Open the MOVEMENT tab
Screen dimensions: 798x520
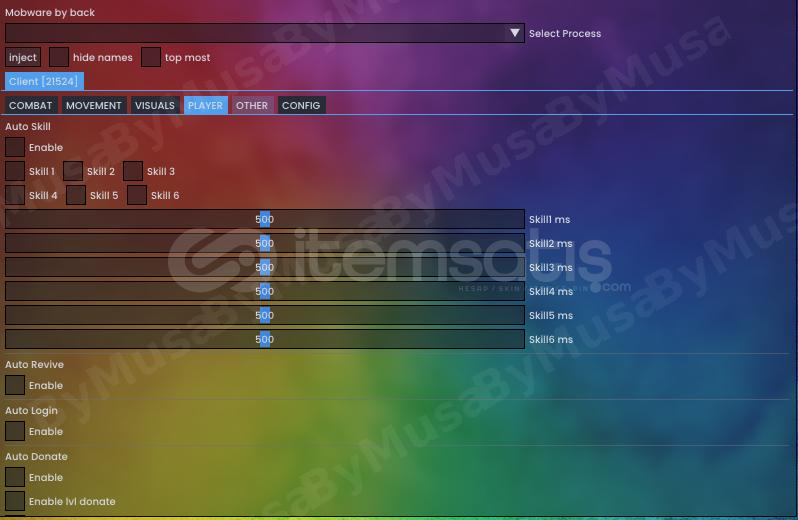[x=94, y=105]
